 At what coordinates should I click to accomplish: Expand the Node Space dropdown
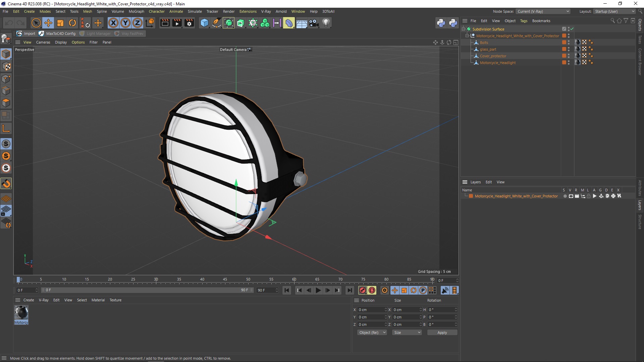point(543,11)
